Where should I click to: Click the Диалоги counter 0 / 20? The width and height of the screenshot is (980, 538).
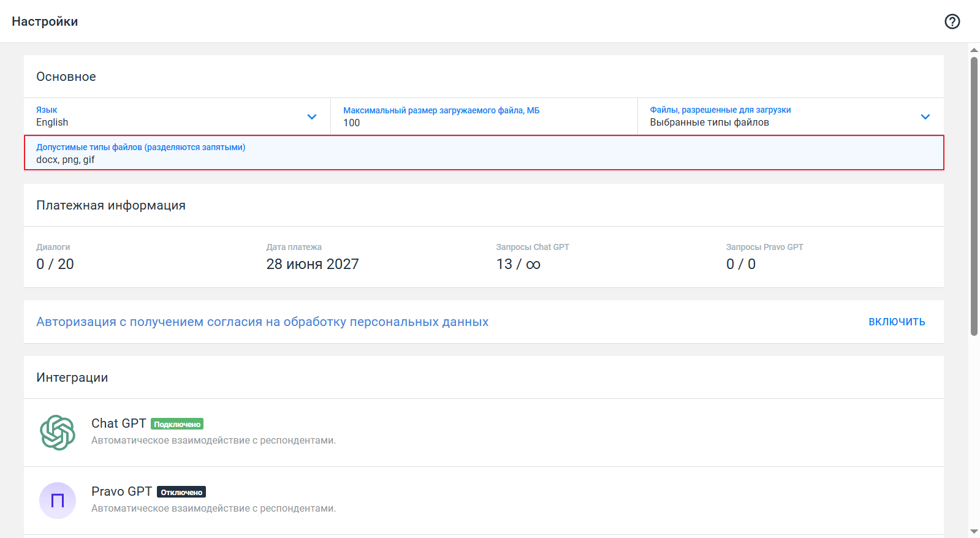point(55,264)
